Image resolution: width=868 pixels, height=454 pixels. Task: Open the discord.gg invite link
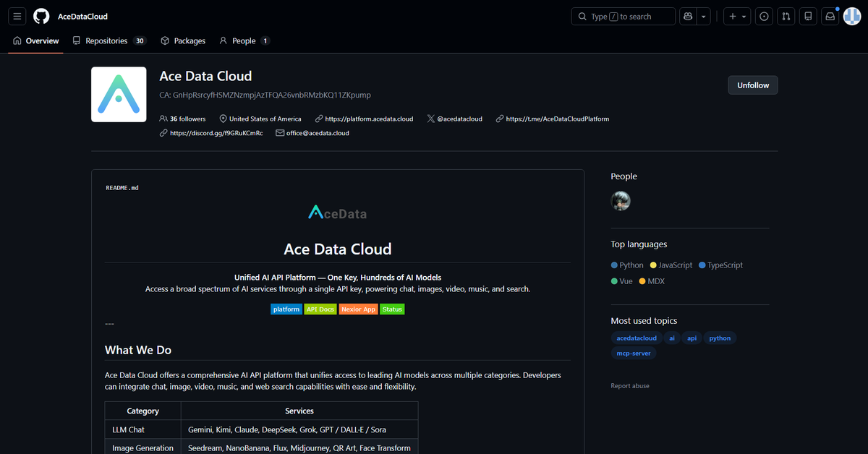tap(216, 133)
